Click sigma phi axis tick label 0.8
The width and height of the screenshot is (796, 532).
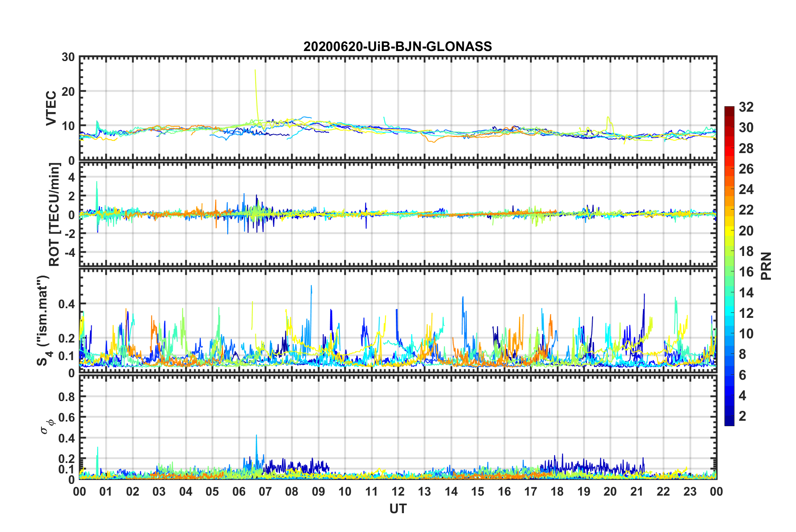(67, 397)
